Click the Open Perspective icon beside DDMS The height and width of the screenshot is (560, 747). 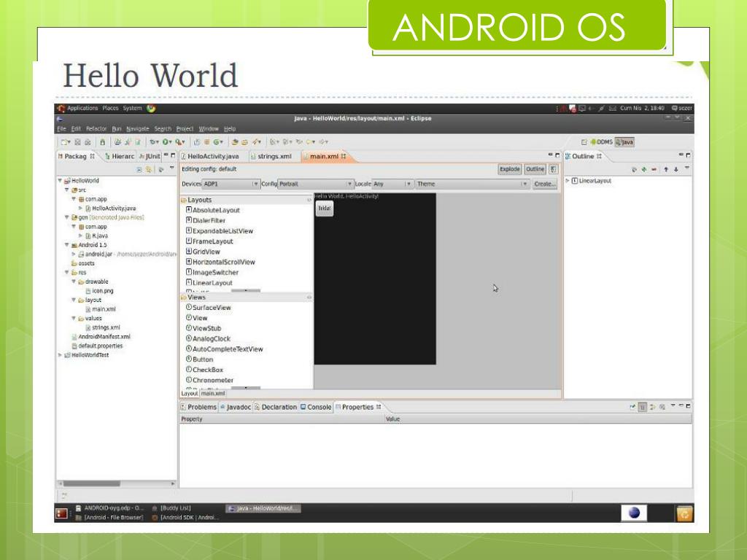tap(584, 142)
